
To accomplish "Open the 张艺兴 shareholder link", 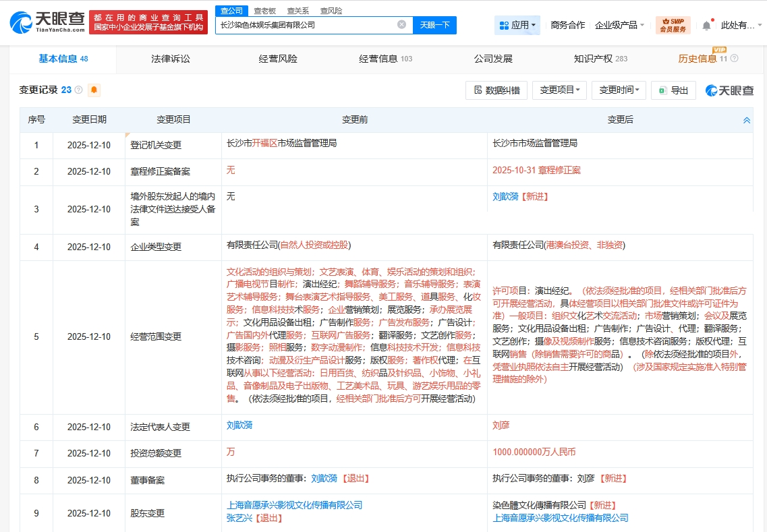I will [x=241, y=518].
